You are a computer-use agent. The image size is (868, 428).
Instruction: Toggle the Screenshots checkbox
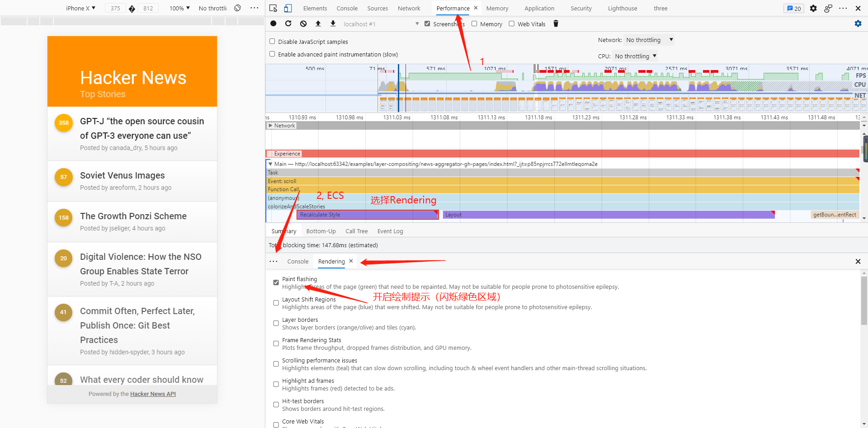[x=427, y=24]
